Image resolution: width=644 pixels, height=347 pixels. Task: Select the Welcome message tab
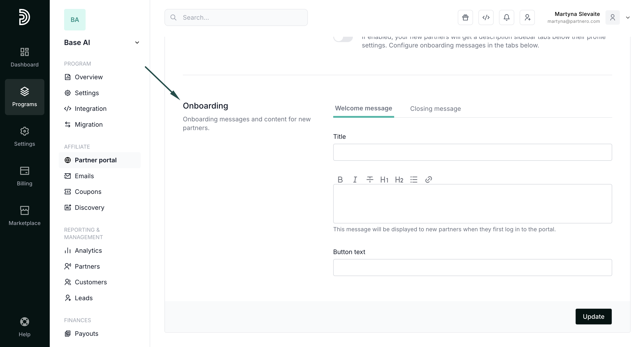pyautogui.click(x=363, y=108)
